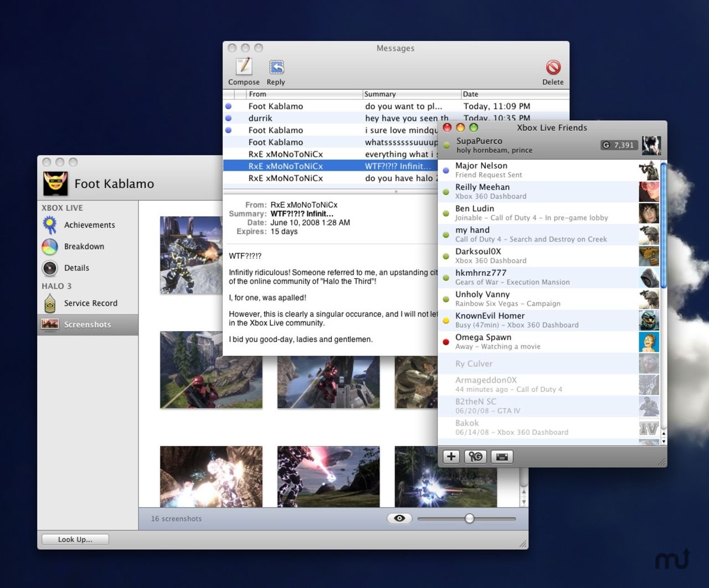Open Halo 3 Service Record
709x588 pixels.
[90, 304]
